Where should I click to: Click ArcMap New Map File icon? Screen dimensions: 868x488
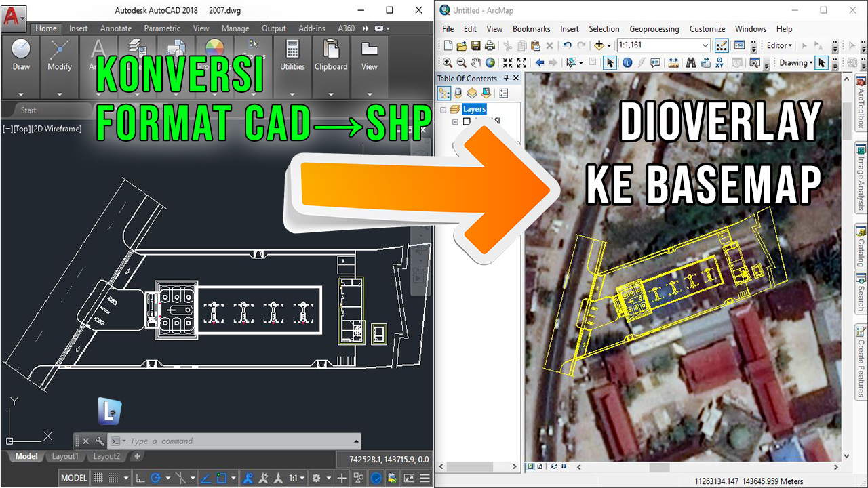coord(448,45)
